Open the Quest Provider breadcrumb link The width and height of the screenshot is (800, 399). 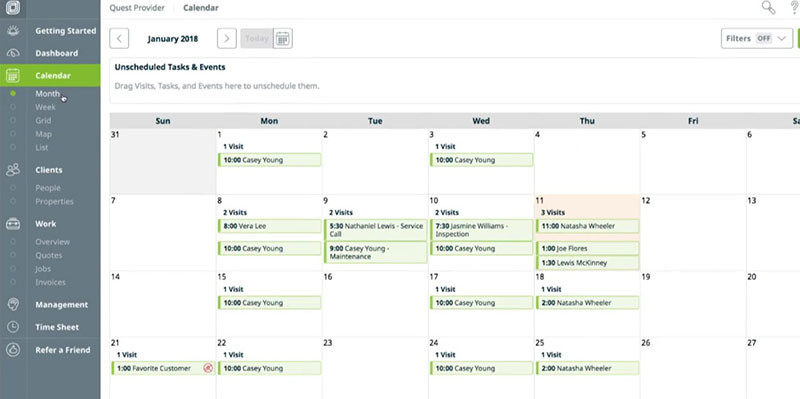pyautogui.click(x=137, y=8)
